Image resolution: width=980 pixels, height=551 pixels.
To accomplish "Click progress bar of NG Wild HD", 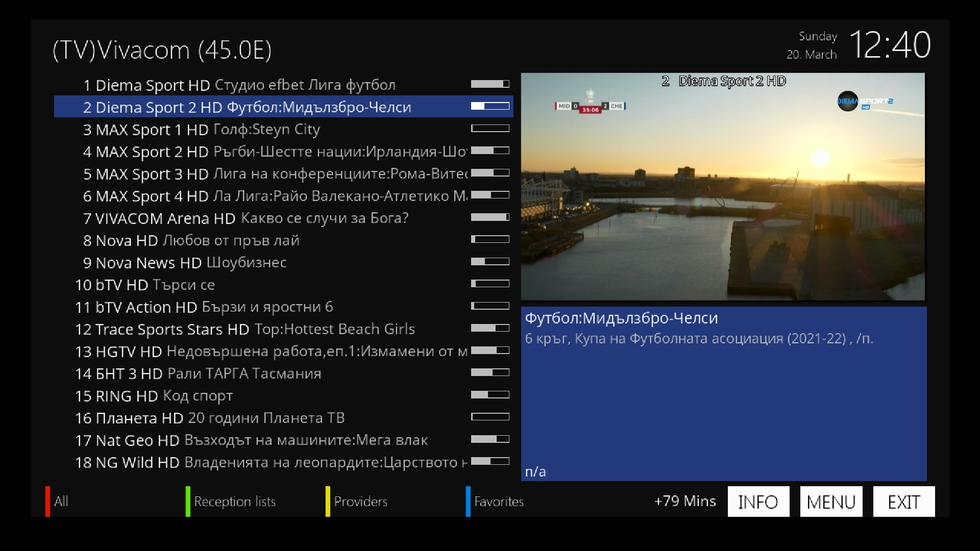I will 490,461.
